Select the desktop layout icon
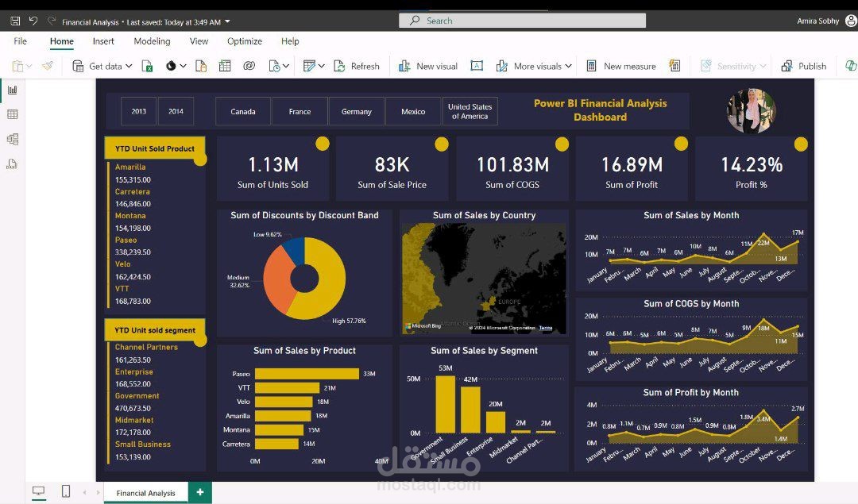The image size is (858, 504). 38,491
